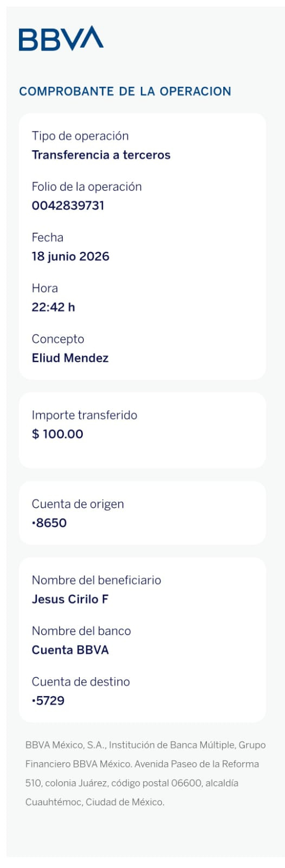Select Cuenta BBVA bank name
Screen dimensions: 285x868
[70, 650]
